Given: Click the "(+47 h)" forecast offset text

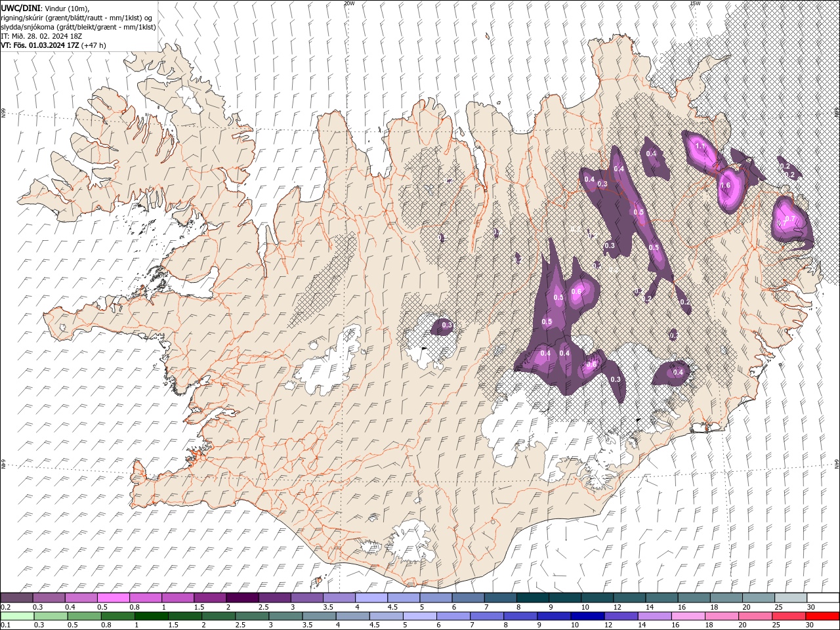Looking at the screenshot, I should click(94, 45).
